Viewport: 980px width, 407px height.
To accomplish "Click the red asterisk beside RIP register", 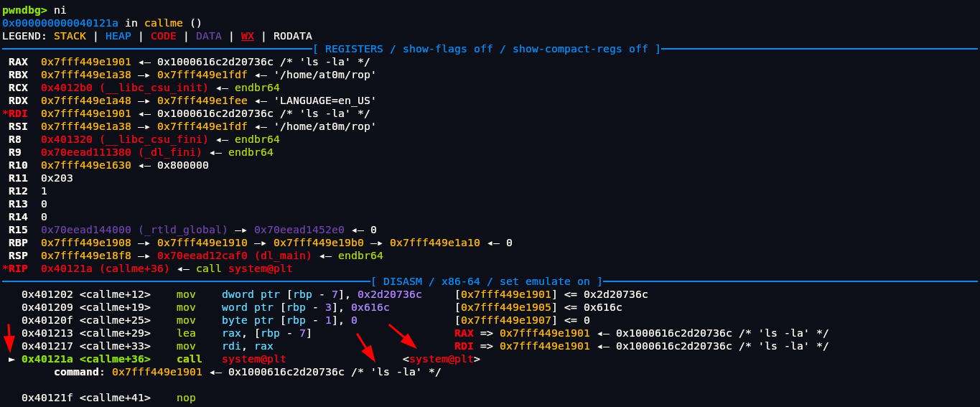I will (x=5, y=268).
